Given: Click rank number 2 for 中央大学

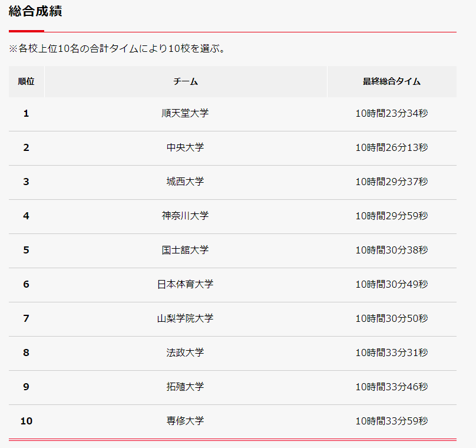Looking at the screenshot, I should tap(26, 147).
